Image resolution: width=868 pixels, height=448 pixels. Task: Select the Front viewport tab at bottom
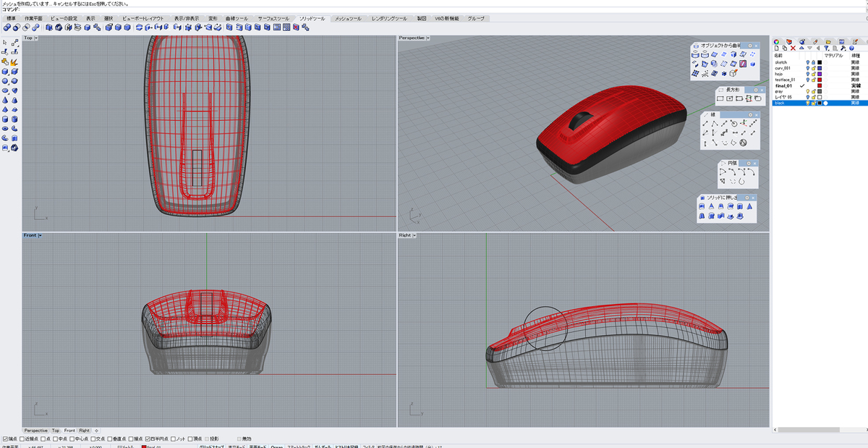pos(69,430)
